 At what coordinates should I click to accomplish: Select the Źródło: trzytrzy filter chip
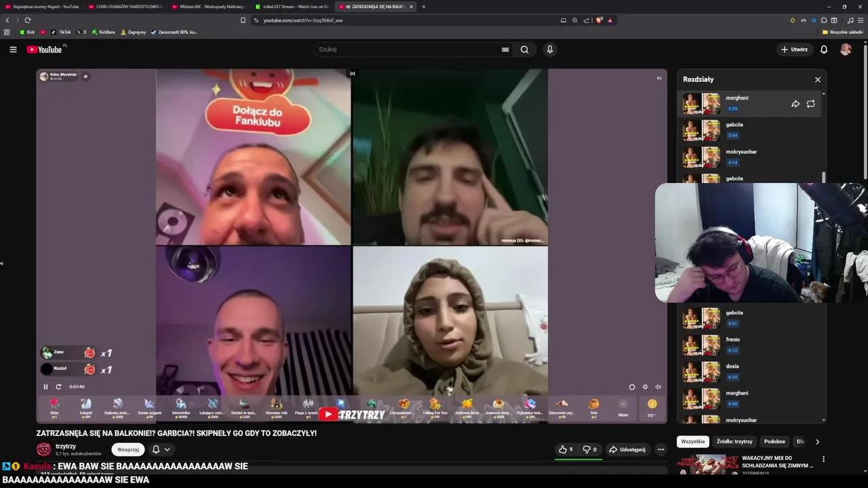pyautogui.click(x=734, y=442)
